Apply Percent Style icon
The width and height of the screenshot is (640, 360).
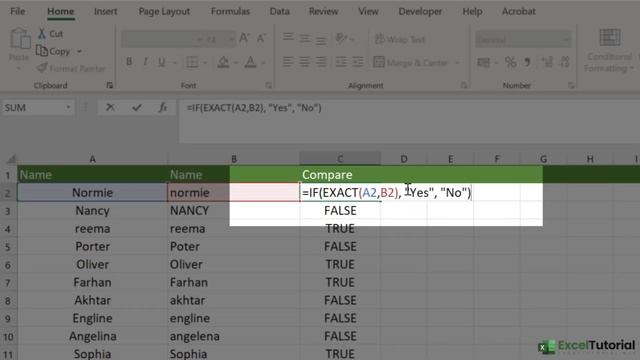tap(510, 62)
